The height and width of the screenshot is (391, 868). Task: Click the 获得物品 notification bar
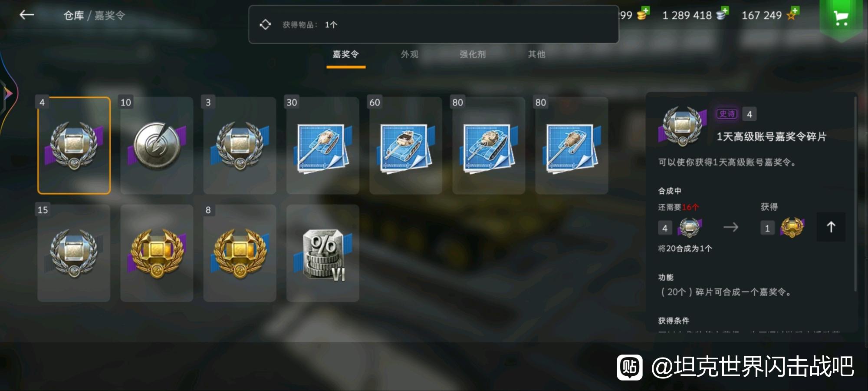point(434,24)
